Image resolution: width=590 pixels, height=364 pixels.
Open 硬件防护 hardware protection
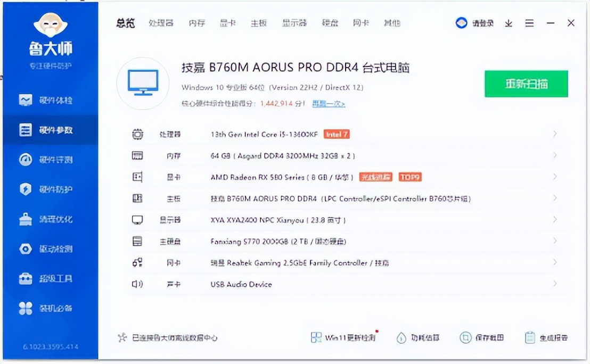tap(50, 189)
